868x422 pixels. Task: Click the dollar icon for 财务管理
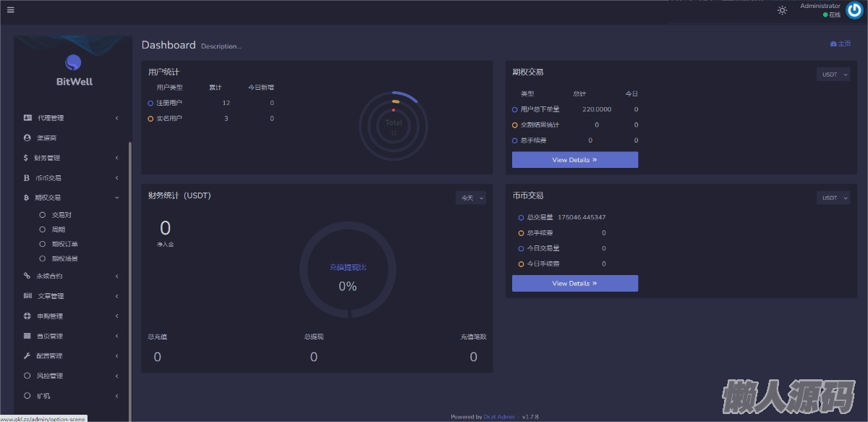26,158
